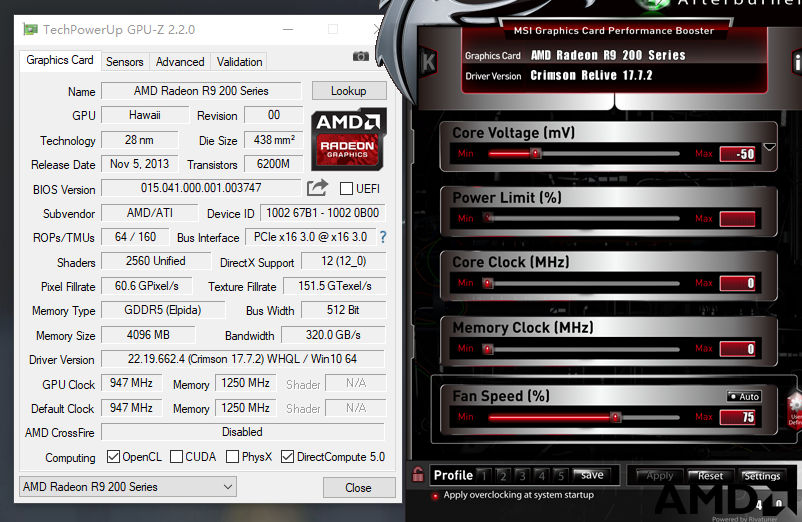Click the Driver Version field in GPU-Z

[x=242, y=359]
